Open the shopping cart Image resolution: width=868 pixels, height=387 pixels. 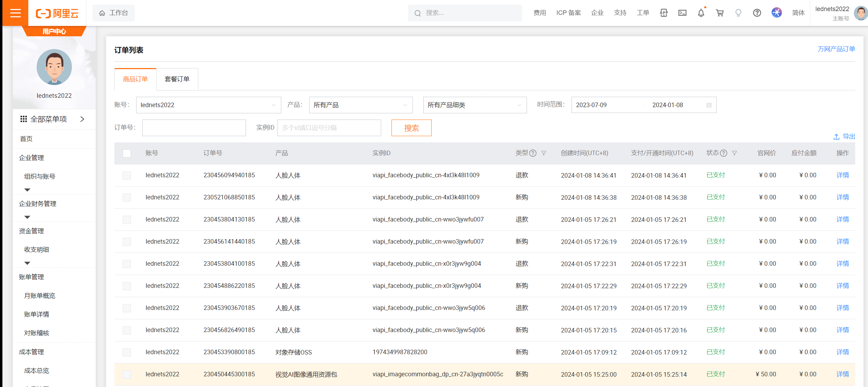720,13
